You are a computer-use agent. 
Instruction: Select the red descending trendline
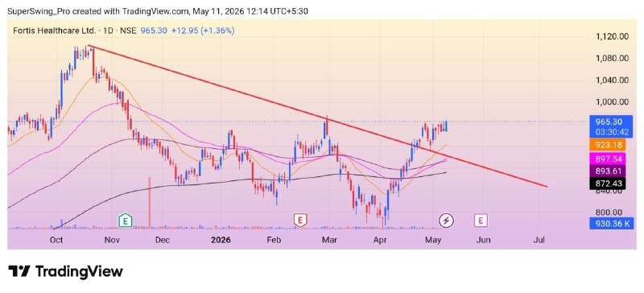(x=317, y=116)
